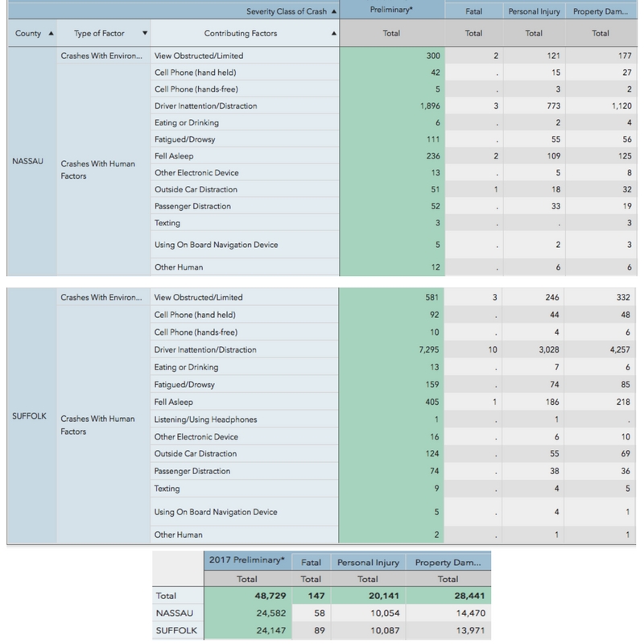This screenshot has height=644, width=644.
Task: Click Nassau View Obstructed/Limited total 300
Action: pos(433,56)
